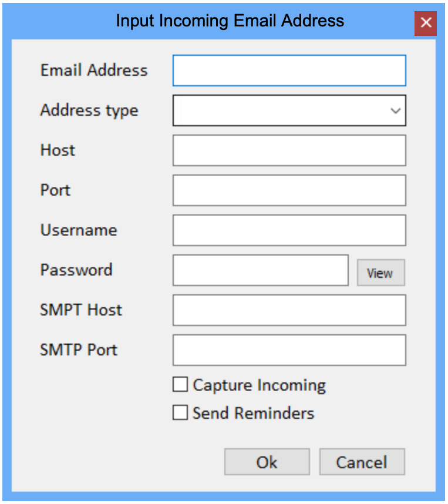Click the SMPT Host label
The width and height of the screenshot is (448, 504).
(x=81, y=310)
